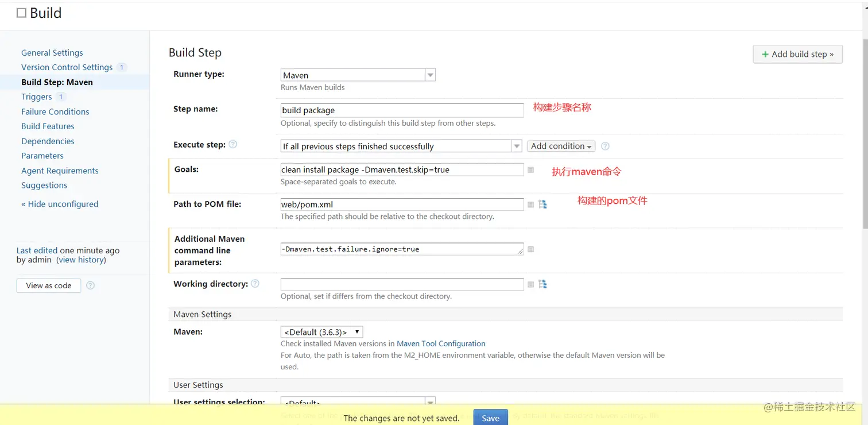Click the help icon next to View as code
Screen dimensions: 868x425
click(x=90, y=285)
